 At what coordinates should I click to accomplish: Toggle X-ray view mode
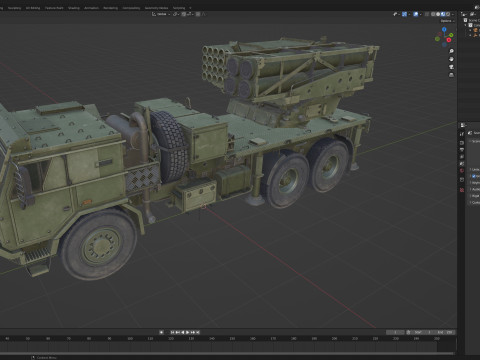click(427, 14)
